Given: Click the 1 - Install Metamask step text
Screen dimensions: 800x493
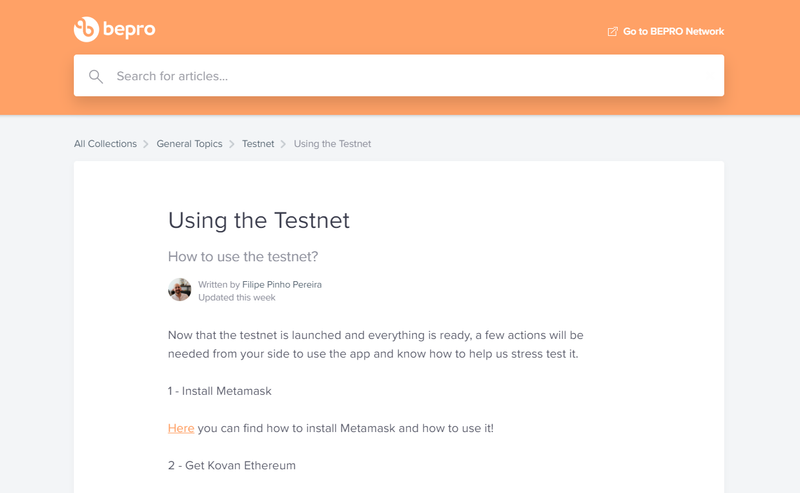Looking at the screenshot, I should (219, 391).
